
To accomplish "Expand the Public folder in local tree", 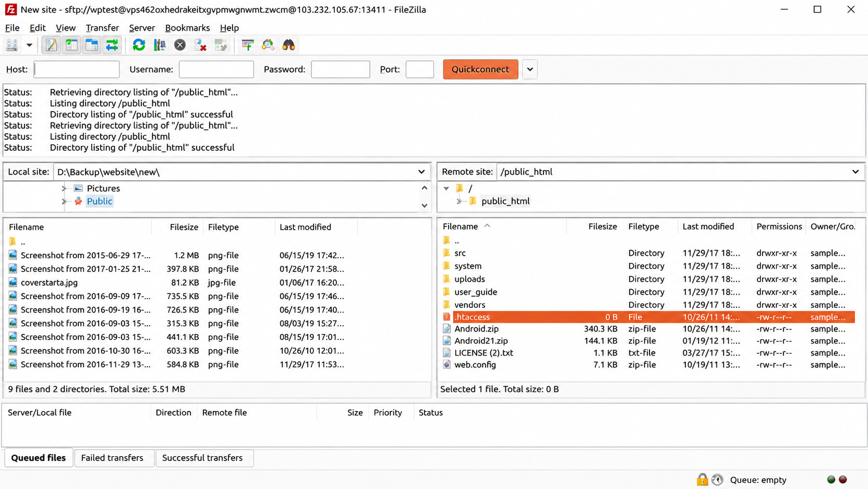I will tap(64, 201).
